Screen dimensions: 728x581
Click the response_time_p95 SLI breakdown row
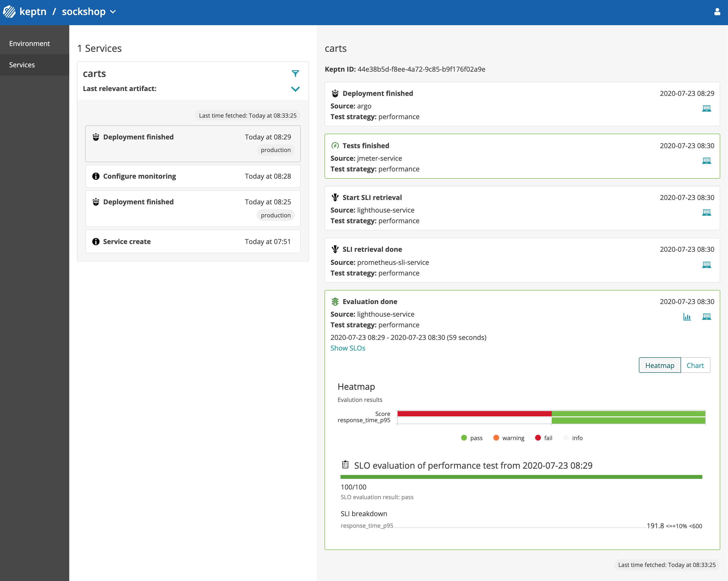pyautogui.click(x=521, y=526)
